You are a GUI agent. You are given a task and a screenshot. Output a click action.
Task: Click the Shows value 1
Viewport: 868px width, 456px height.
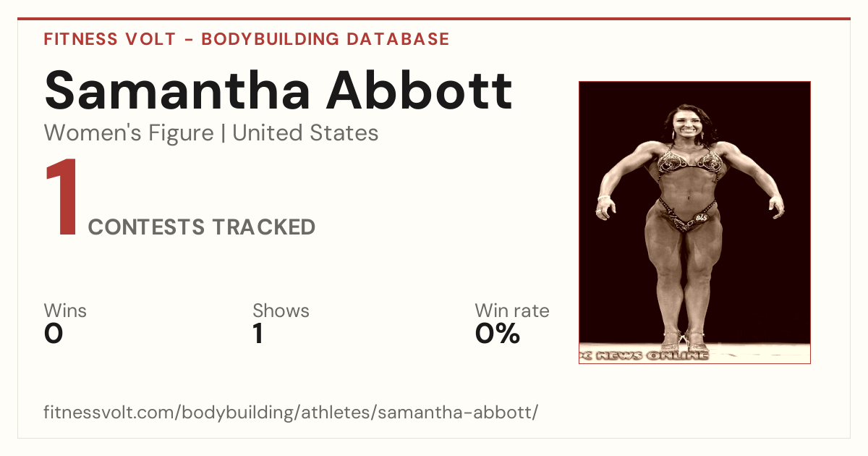[258, 334]
